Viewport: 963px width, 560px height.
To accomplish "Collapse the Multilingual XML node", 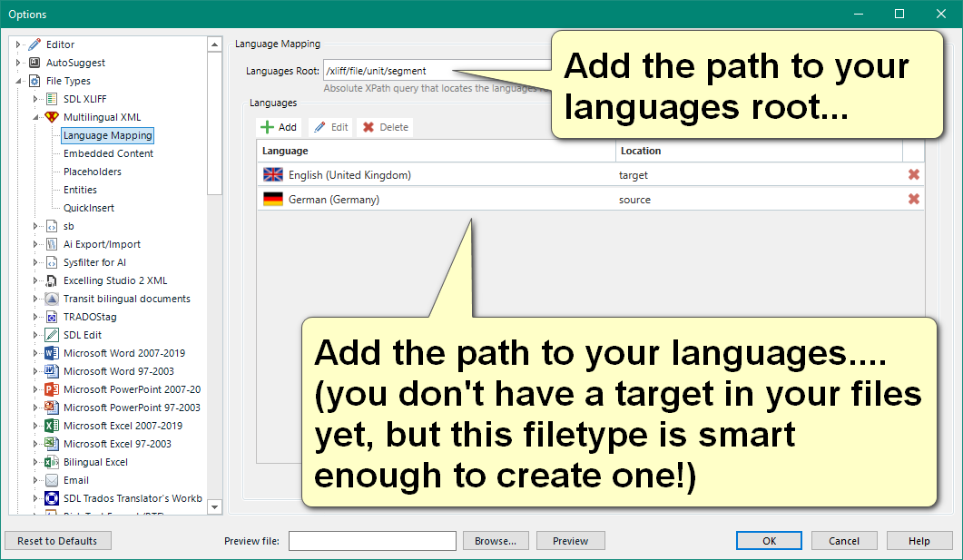I will point(35,117).
